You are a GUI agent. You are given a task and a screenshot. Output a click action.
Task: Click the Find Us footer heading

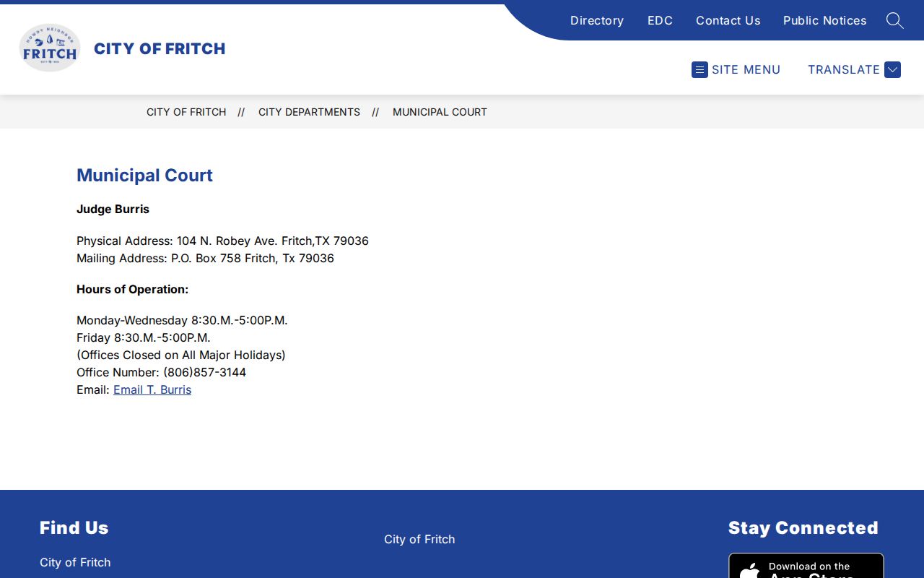(x=74, y=527)
